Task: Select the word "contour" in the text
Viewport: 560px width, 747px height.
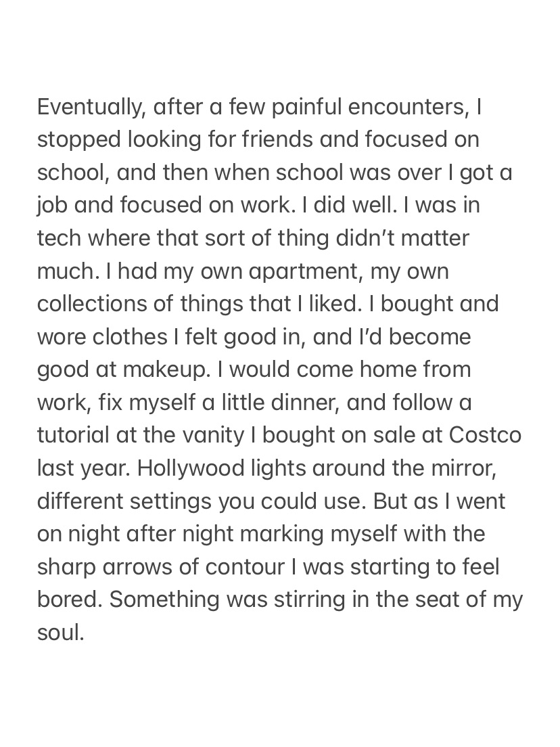Action: [245, 567]
